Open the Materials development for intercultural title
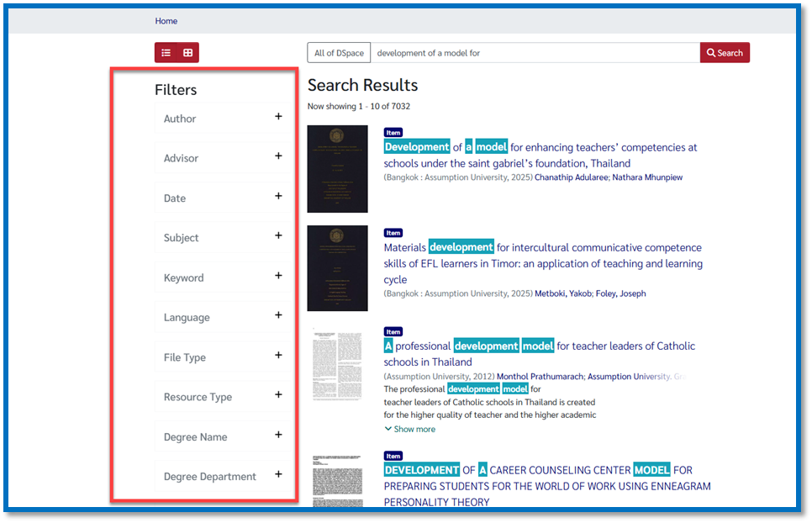The height and width of the screenshot is (523, 812). coord(542,263)
